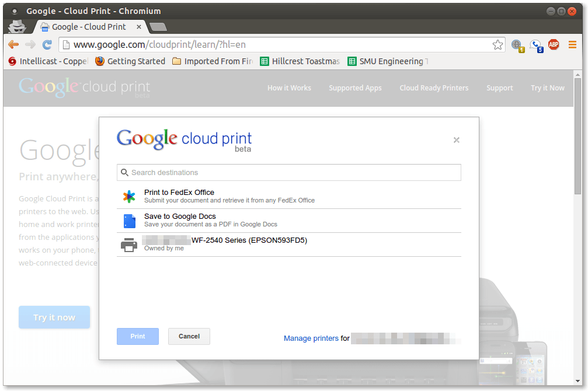Open the Chromium hamburger menu
The image size is (588, 391).
(x=572, y=44)
